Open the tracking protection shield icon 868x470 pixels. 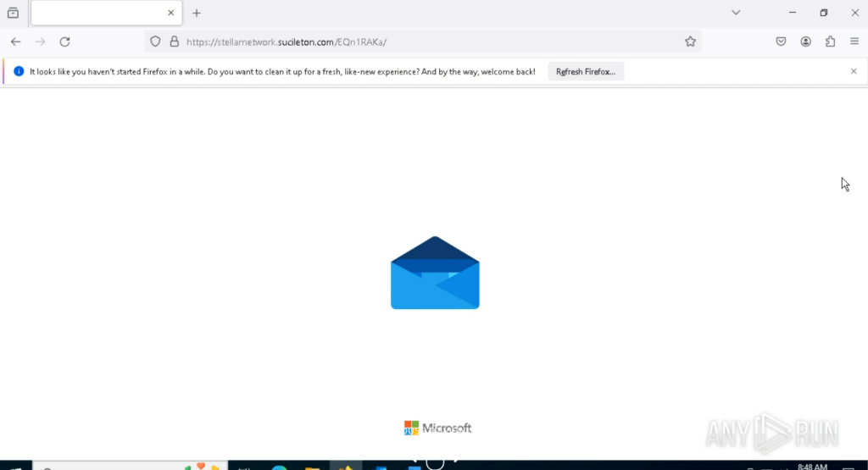point(156,41)
